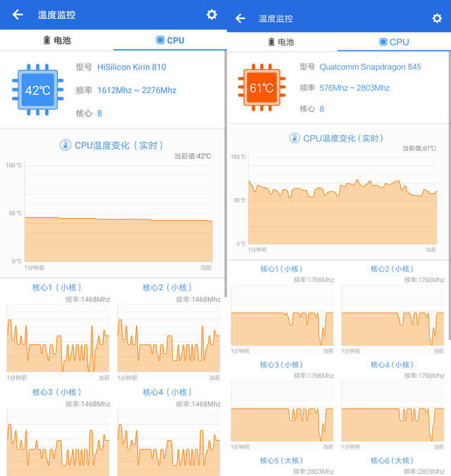451x476 pixels.
Task: Open settings gear in left Kirin screen
Action: (211, 14)
